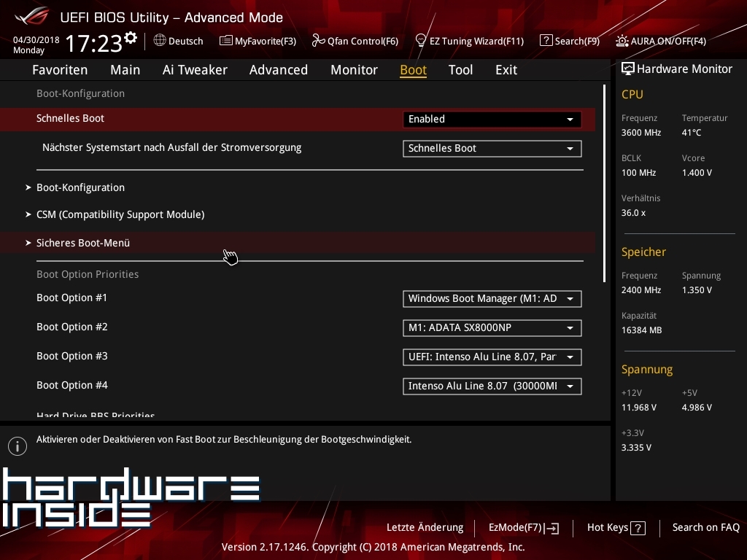Image resolution: width=747 pixels, height=560 pixels.
Task: Open the Nächster Systemstart dropdown
Action: pyautogui.click(x=492, y=148)
